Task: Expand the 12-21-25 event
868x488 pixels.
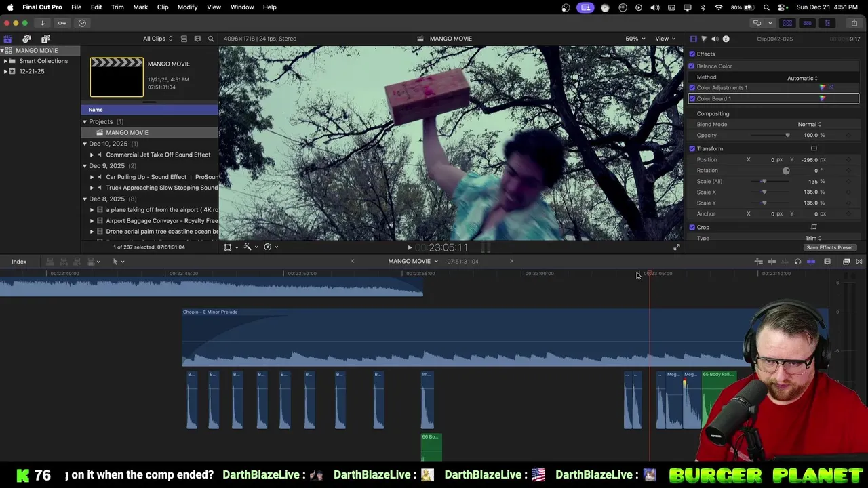Action: (x=5, y=71)
